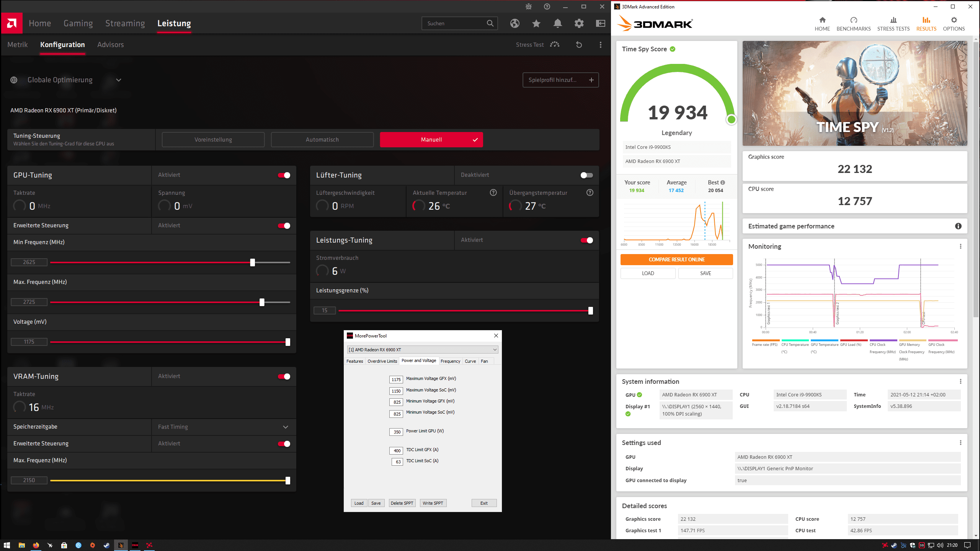Open the Metrik sub-tab
The width and height of the screenshot is (980, 551).
[x=18, y=45]
